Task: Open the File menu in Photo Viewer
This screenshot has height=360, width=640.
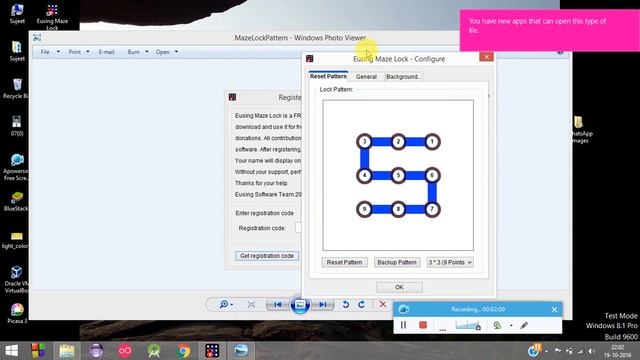Action: click(50, 52)
